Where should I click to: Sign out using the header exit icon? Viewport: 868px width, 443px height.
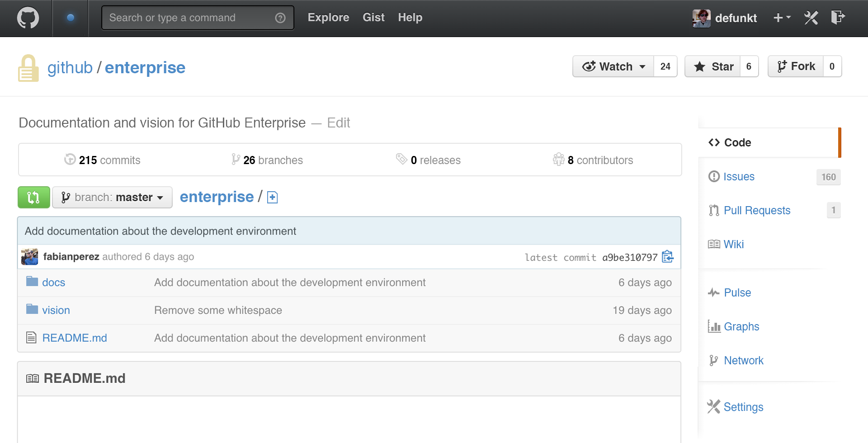click(x=838, y=17)
